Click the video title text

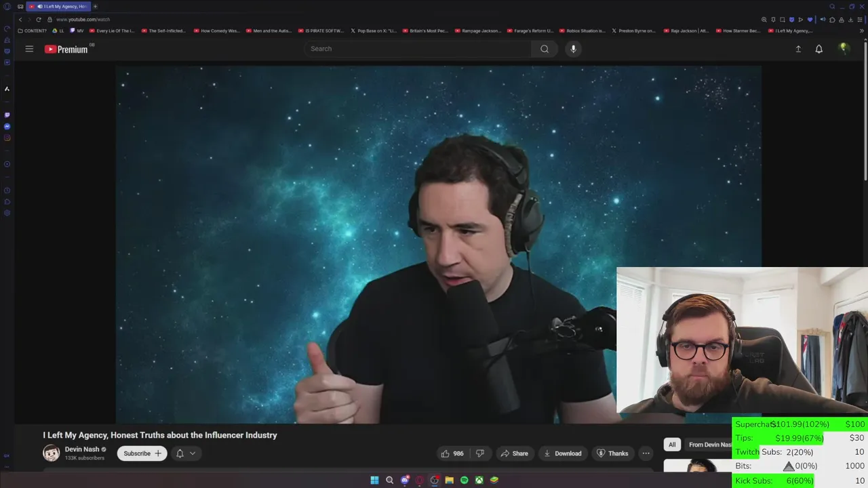tap(160, 435)
